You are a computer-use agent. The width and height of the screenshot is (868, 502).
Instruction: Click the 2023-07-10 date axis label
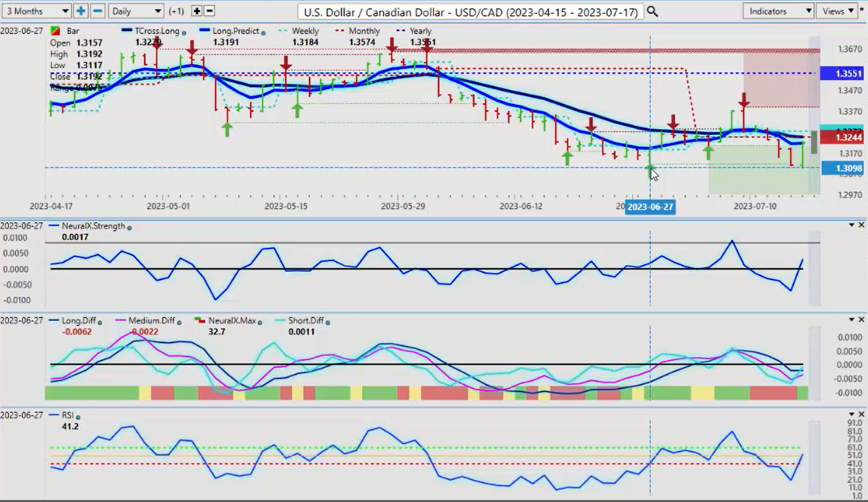click(755, 206)
